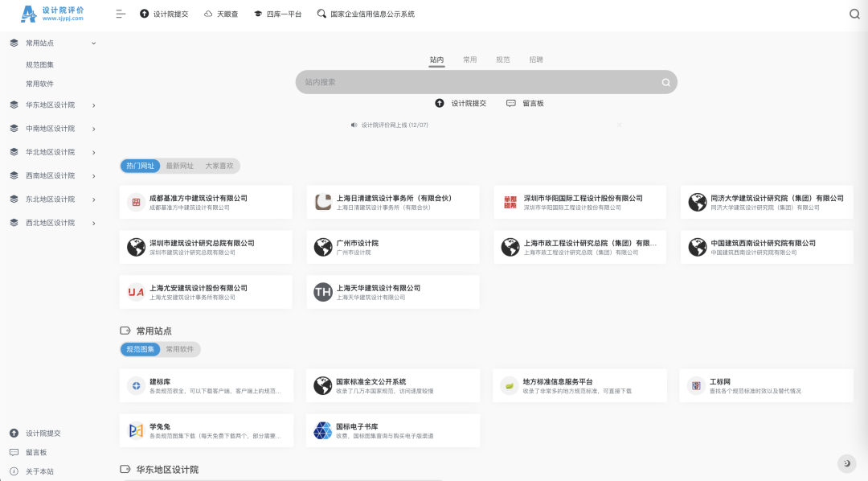This screenshot has height=481, width=868.
Task: Open 设计院提交 at the sidebar bottom
Action: pos(43,434)
